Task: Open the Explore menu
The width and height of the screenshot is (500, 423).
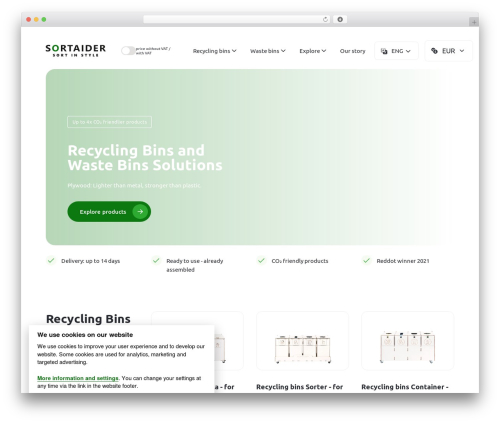Action: pos(312,51)
